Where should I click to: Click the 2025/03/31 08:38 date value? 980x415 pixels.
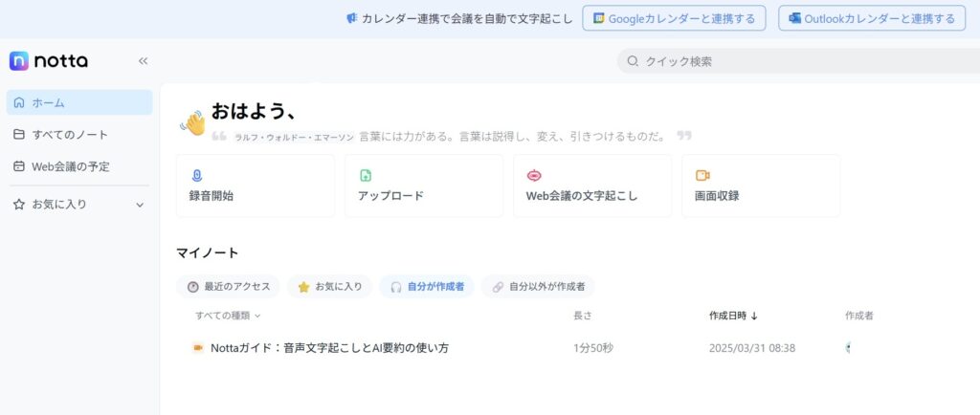pyautogui.click(x=752, y=348)
